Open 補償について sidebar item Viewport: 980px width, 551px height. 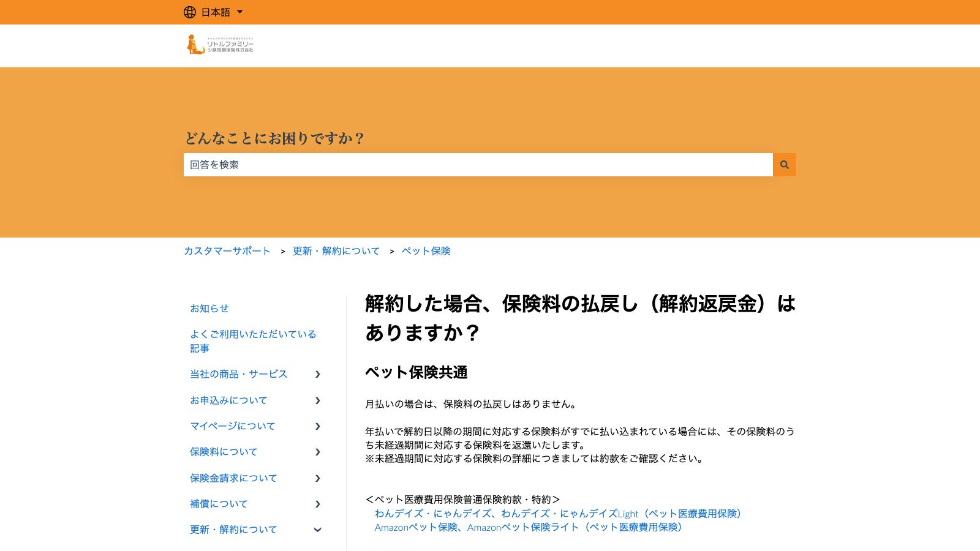219,504
